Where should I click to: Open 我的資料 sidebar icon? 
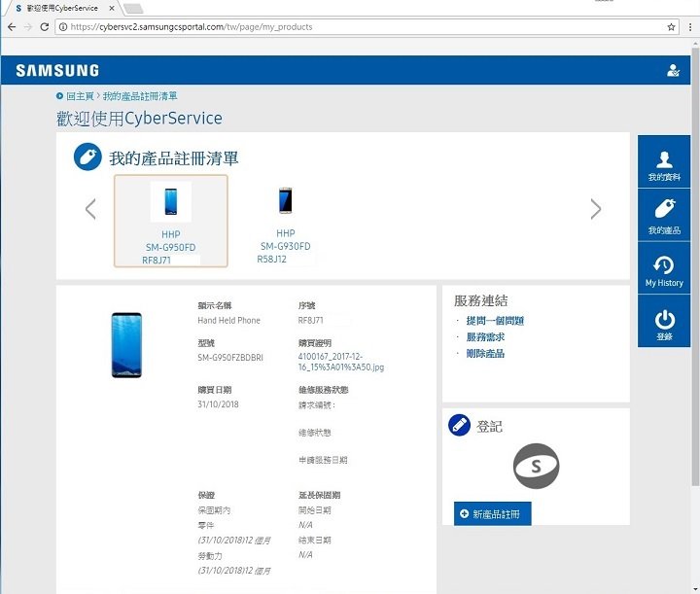664,161
